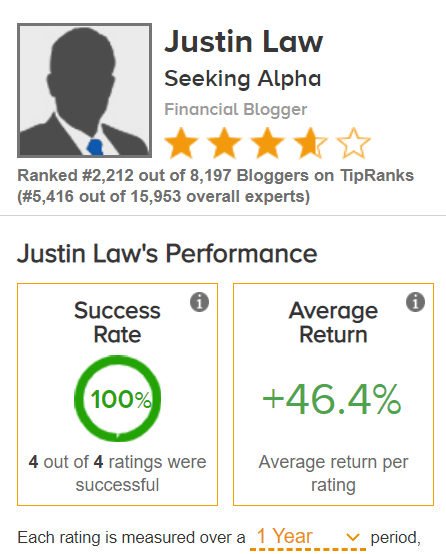
Task: Click the Average Return info icon
Action: 415,302
